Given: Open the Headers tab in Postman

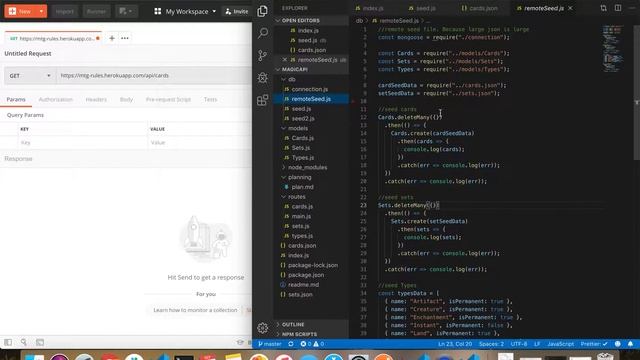Looking at the screenshot, I should point(96,100).
